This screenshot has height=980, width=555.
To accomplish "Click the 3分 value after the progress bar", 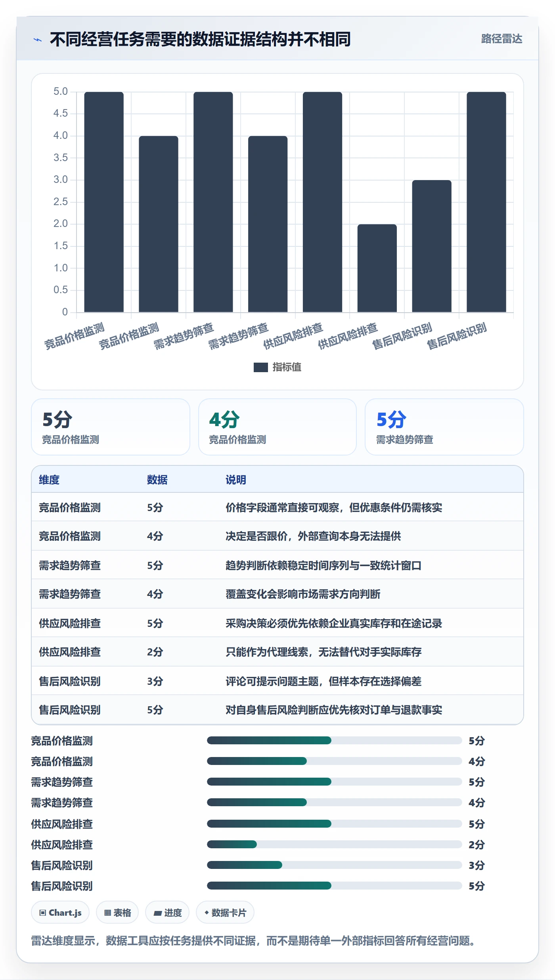I will [x=477, y=865].
